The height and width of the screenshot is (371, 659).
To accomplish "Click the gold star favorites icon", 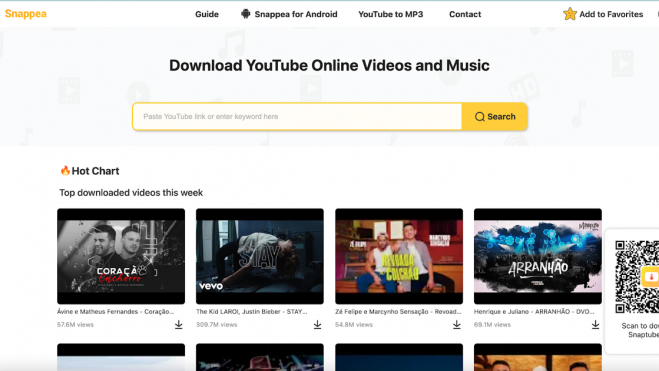I will (x=570, y=14).
